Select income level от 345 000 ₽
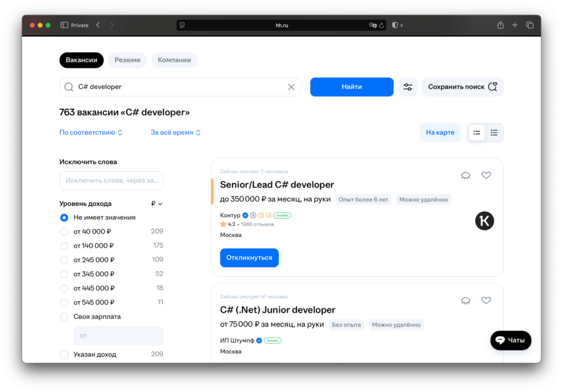 tap(64, 274)
